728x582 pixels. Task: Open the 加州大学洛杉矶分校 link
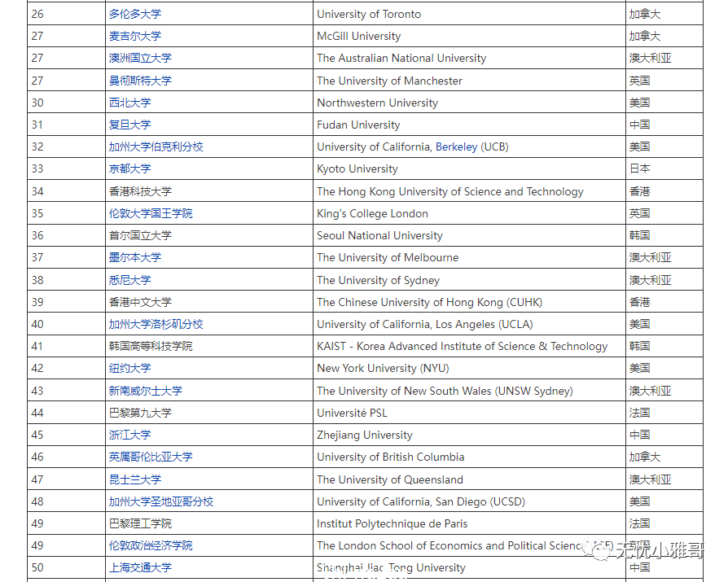click(x=156, y=324)
